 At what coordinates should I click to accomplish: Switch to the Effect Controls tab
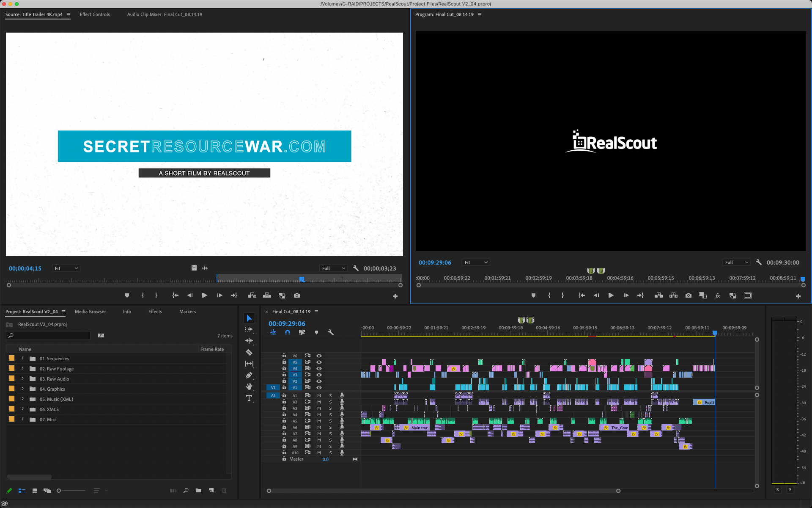click(x=95, y=14)
